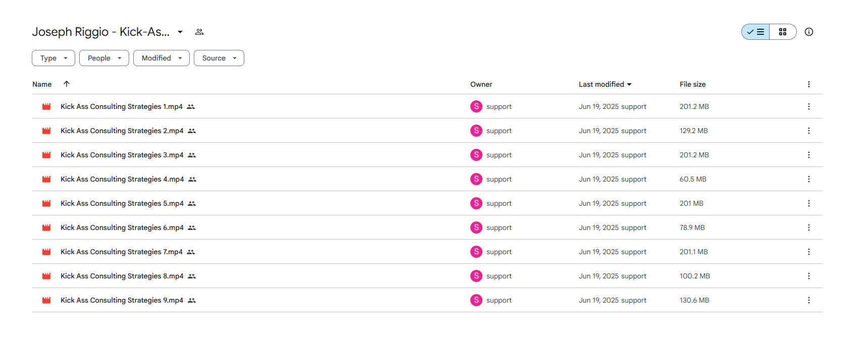Viewport: 868px width, 340px height.
Task: Click video icon for Kick Ass Consulting Strategies 5.mp4
Action: click(x=46, y=203)
